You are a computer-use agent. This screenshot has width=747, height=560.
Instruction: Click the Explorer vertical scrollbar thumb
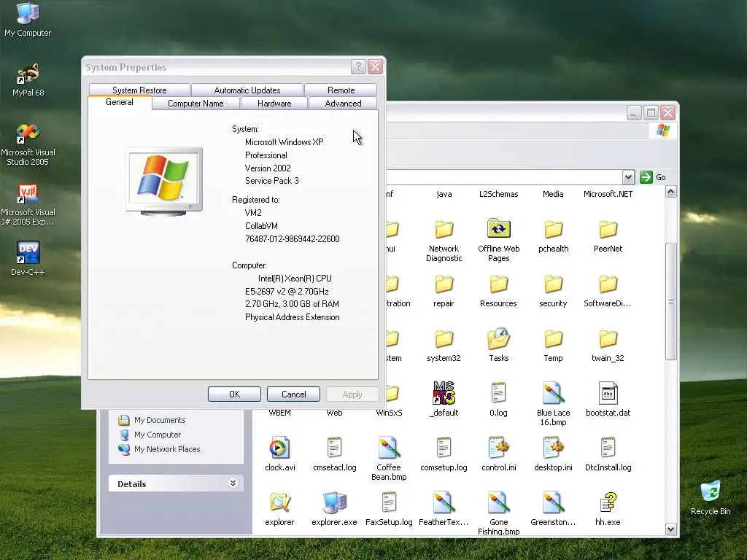(x=671, y=301)
